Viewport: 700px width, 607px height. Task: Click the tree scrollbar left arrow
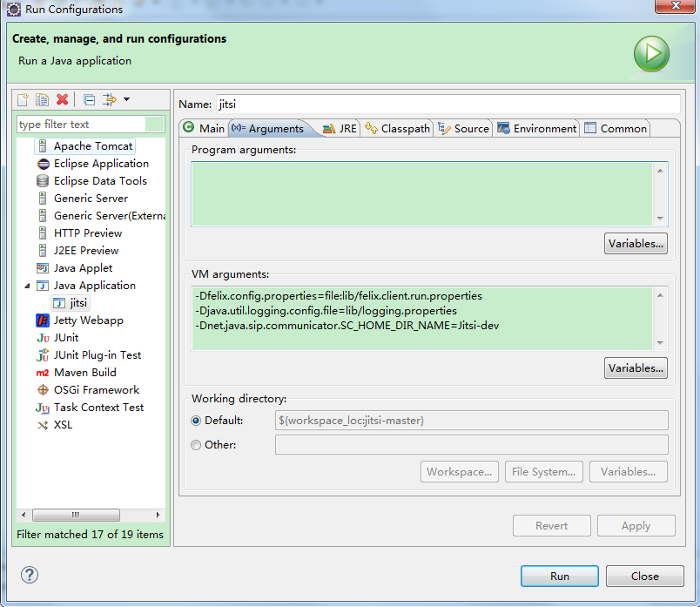[x=24, y=515]
